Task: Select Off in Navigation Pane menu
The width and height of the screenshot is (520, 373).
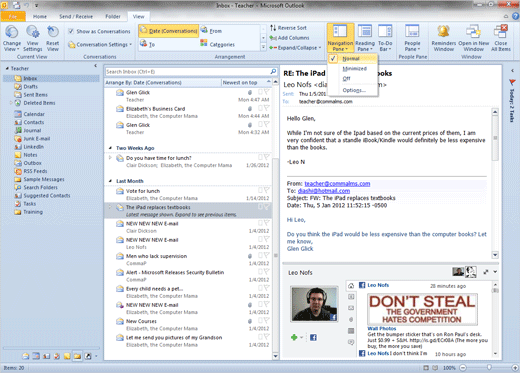Action: (x=353, y=79)
